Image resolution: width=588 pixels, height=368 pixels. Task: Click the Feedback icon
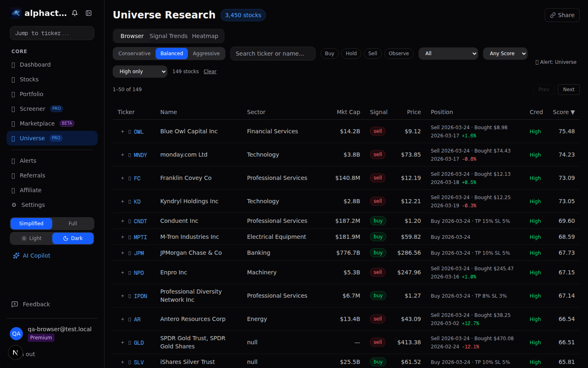click(15, 304)
